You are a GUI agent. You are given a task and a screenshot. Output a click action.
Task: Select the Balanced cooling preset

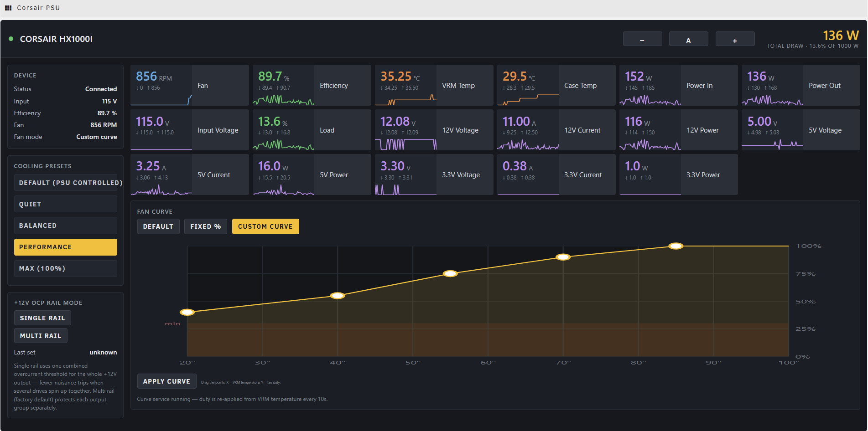click(66, 226)
